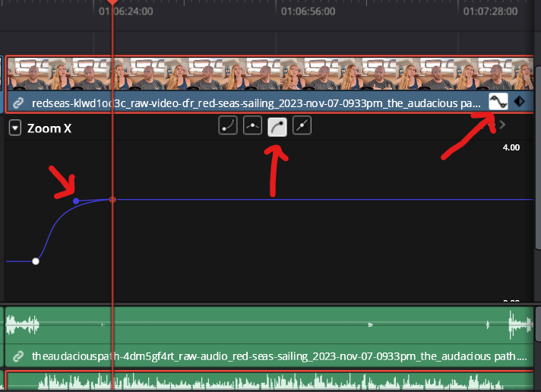Click the playhead handle on timeline ruler
Viewport: 541px width, 392px height.
112,4
